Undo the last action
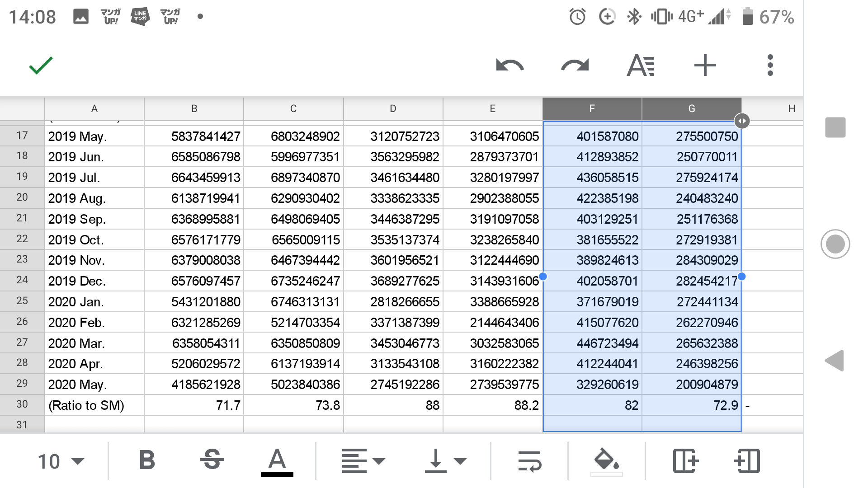Image resolution: width=868 pixels, height=488 pixels. (509, 66)
